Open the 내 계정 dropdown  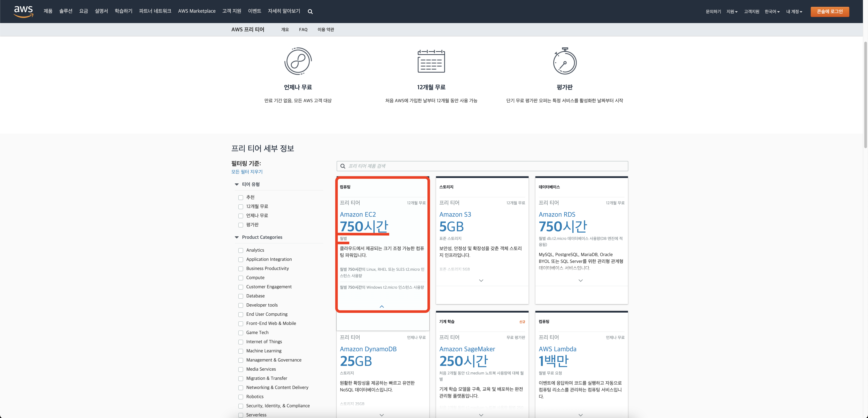click(794, 12)
